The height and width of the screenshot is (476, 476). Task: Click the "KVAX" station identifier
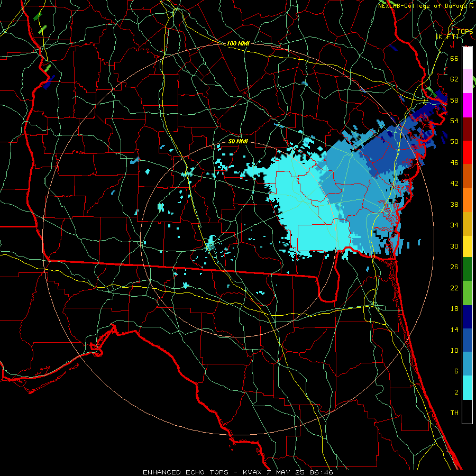(x=253, y=472)
